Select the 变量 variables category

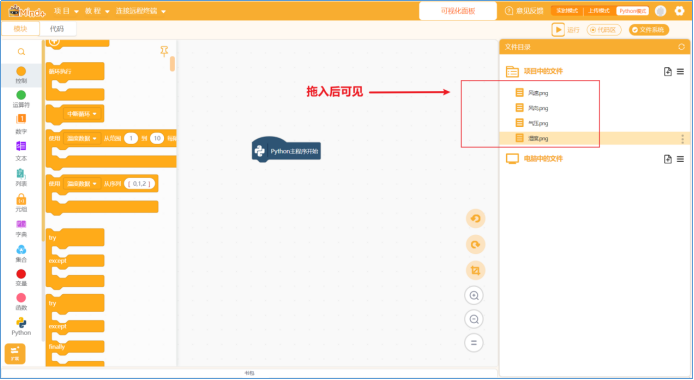21,277
